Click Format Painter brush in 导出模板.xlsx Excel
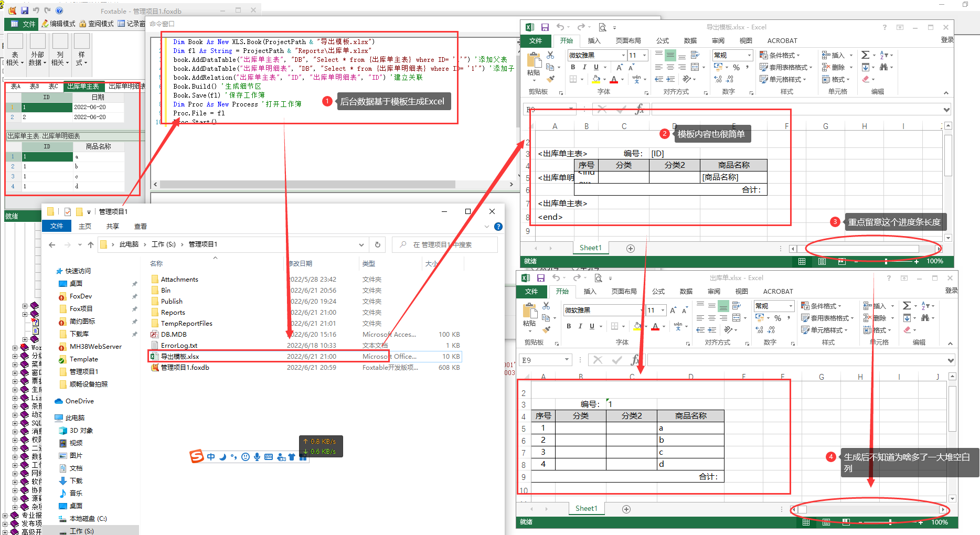 click(550, 79)
